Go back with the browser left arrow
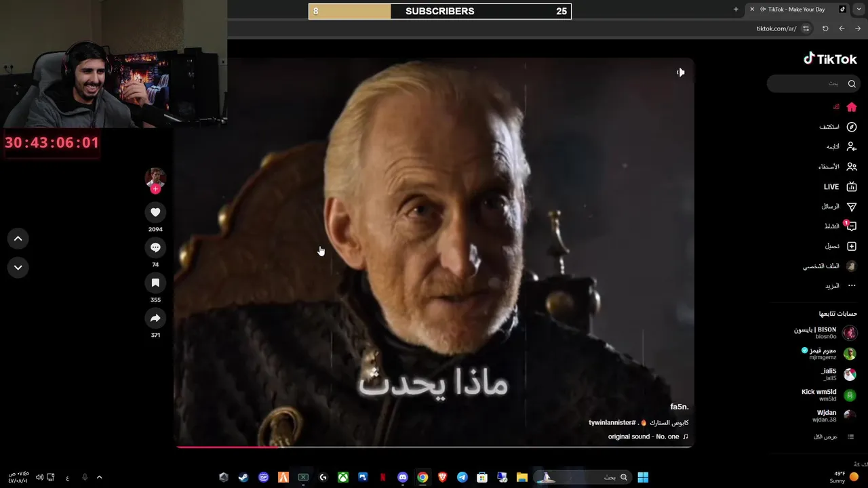The height and width of the screenshot is (488, 868). pos(842,28)
